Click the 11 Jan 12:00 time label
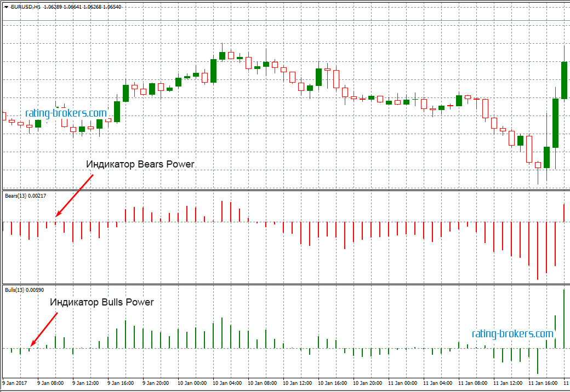 508,383
